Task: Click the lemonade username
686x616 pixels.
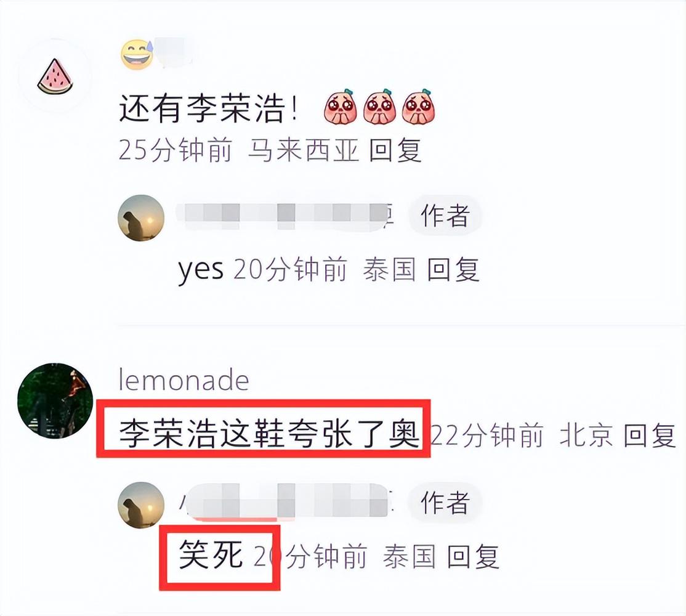Action: click(x=184, y=380)
